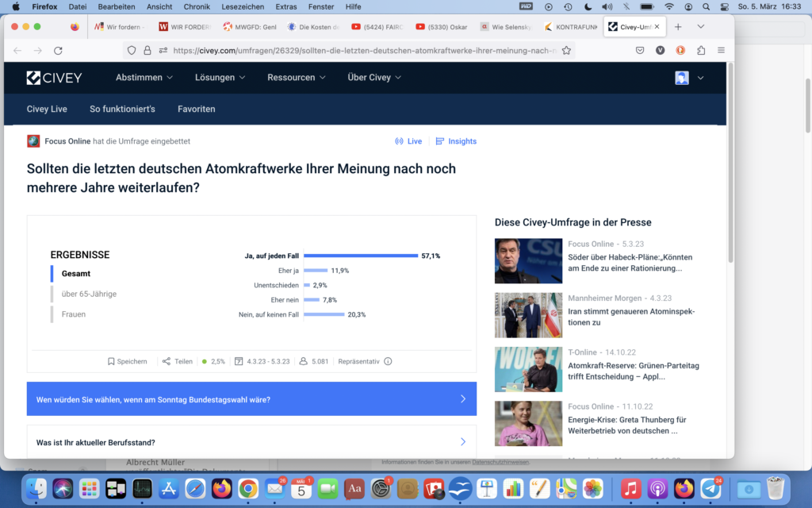Open the Ressourcen dropdown menu

[297, 78]
